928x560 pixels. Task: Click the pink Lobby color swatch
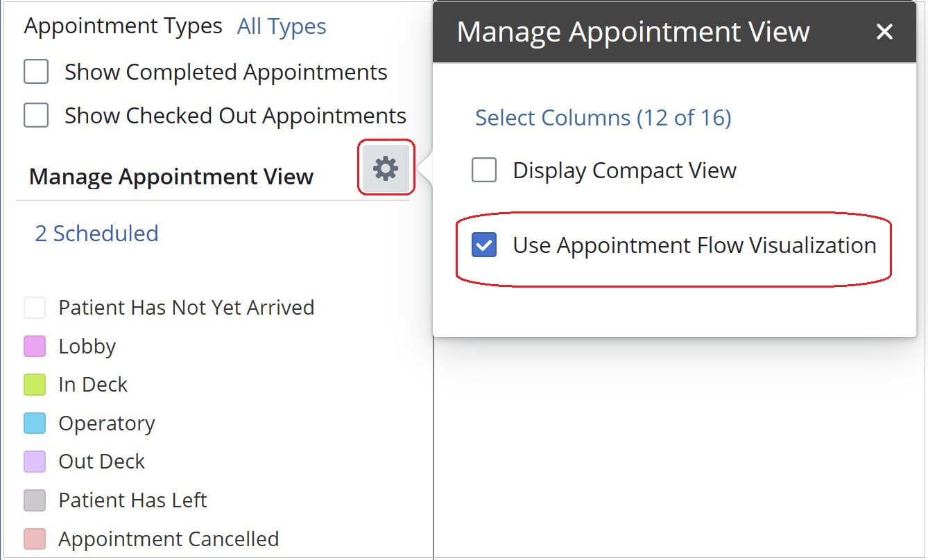[x=35, y=346]
